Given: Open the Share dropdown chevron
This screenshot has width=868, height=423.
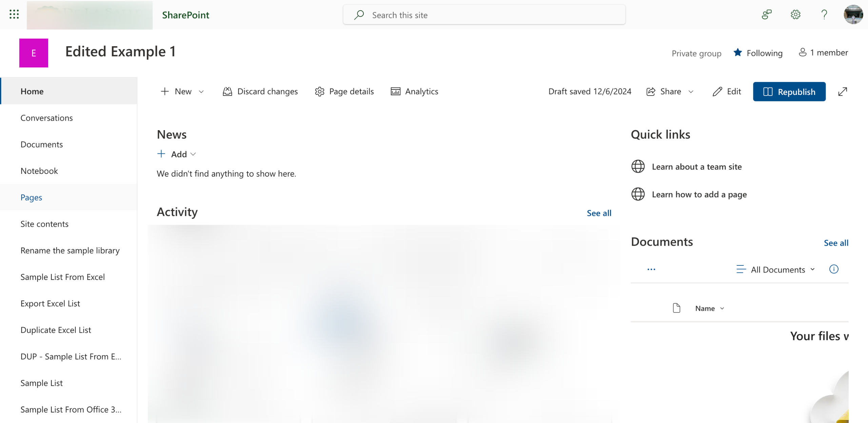Looking at the screenshot, I should pyautogui.click(x=691, y=92).
